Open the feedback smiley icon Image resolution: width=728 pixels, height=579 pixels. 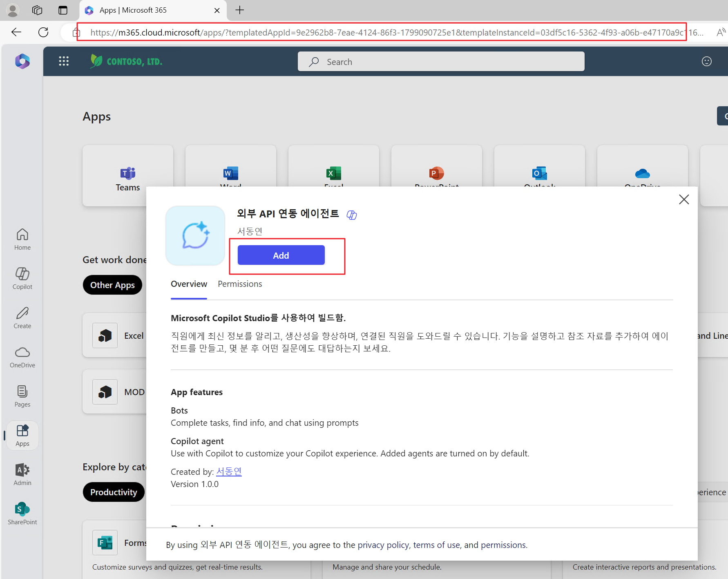[707, 61]
